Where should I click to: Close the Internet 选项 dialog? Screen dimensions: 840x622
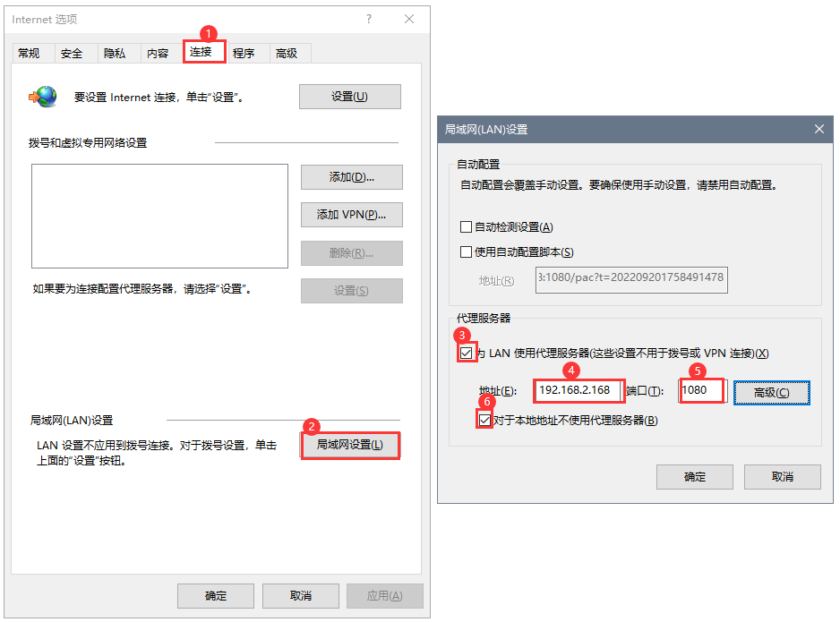pos(409,20)
